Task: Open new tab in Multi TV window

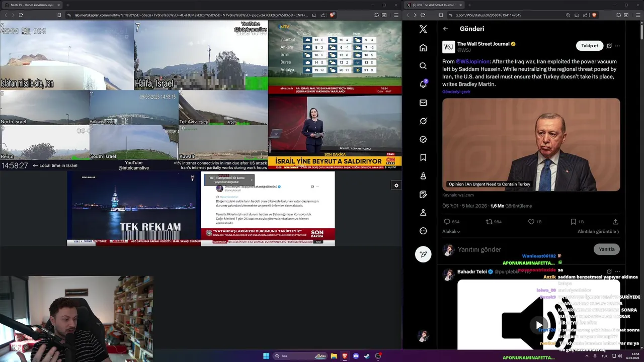Action: pos(68,5)
